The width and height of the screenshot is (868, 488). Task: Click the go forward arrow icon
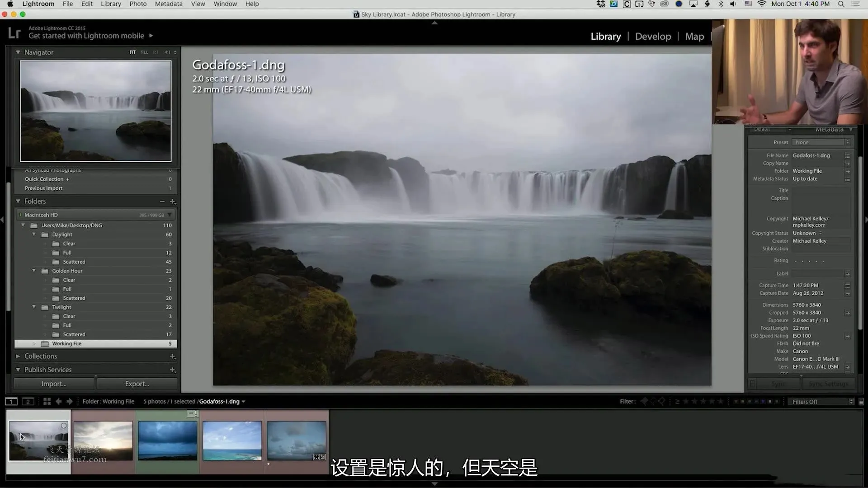(x=70, y=401)
